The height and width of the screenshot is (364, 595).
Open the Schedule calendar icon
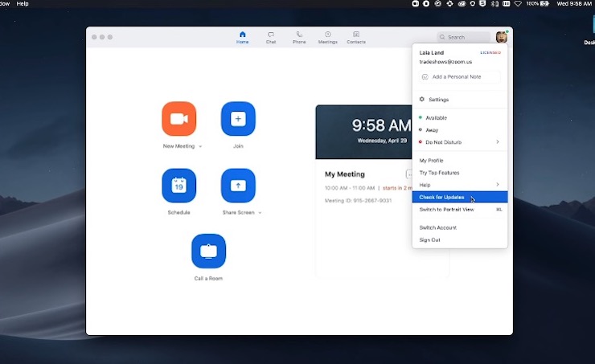click(x=178, y=186)
